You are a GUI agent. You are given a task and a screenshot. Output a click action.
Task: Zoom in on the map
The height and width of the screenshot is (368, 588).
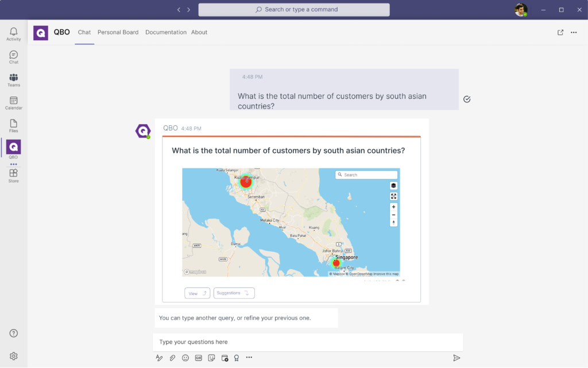tap(393, 207)
